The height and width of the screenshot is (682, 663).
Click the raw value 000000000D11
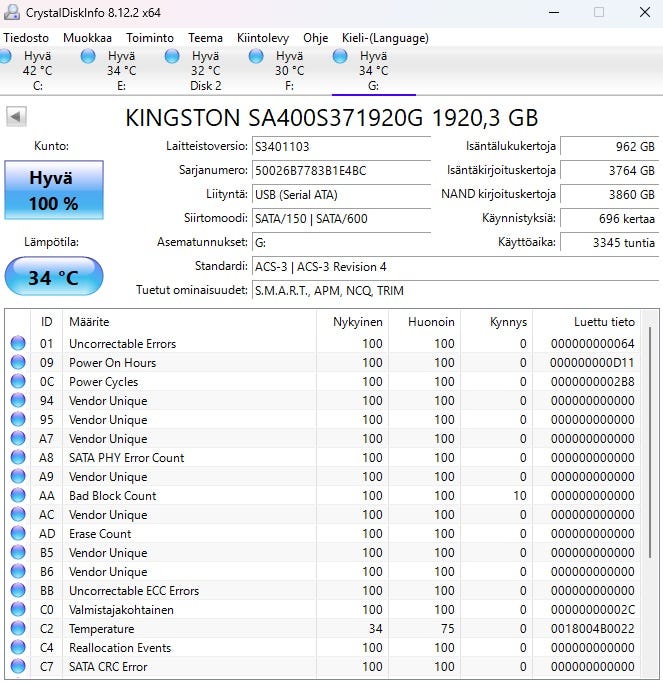click(x=592, y=362)
